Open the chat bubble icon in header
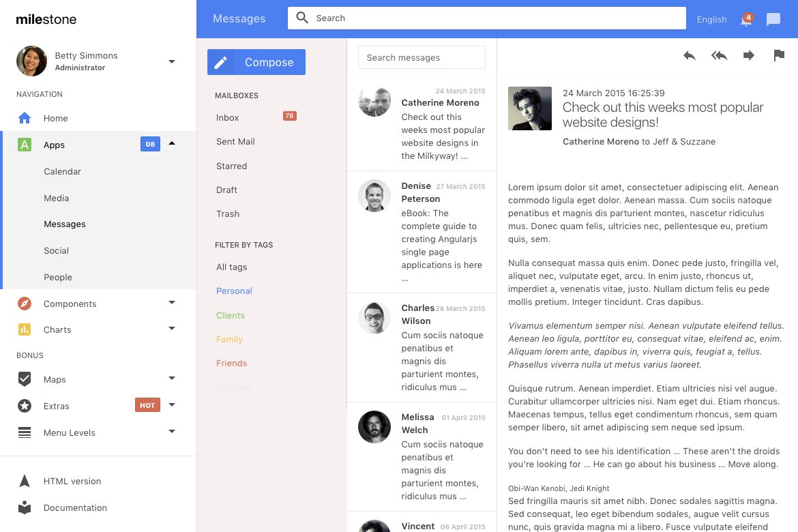Screen dimensions: 798x532 point(773,19)
